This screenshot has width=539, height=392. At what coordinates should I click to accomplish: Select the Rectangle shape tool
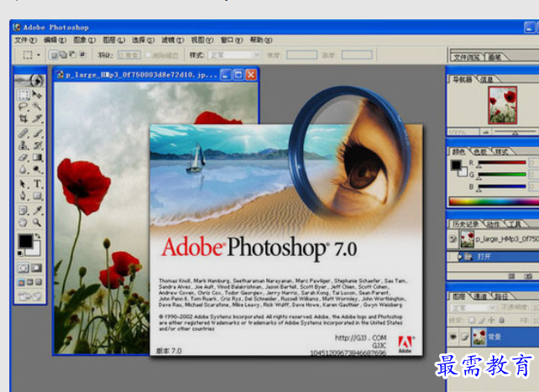[37, 196]
